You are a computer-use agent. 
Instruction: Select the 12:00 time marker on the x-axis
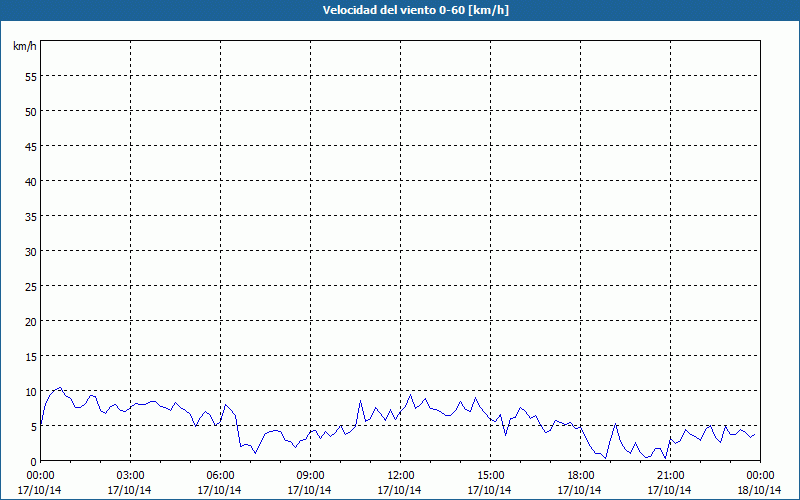[400, 475]
